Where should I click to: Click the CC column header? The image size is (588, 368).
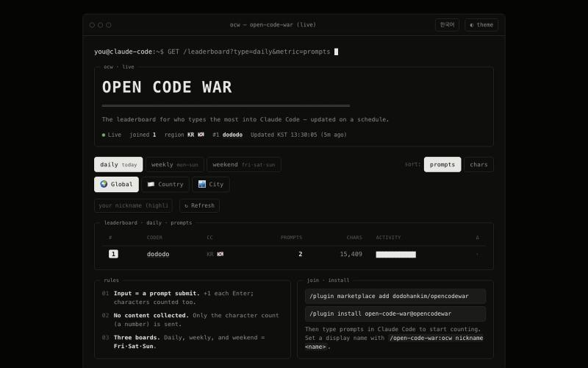point(209,237)
